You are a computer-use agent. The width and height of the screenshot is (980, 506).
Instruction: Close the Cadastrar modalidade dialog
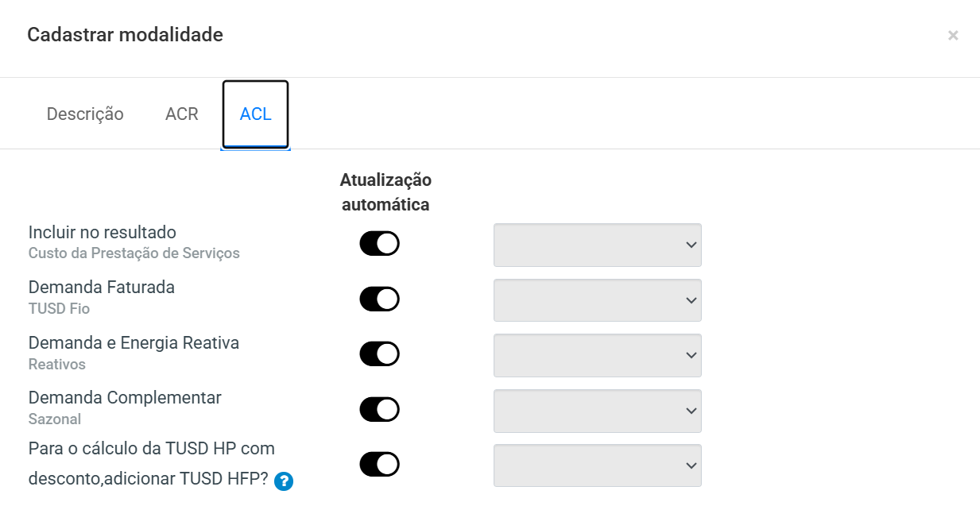pos(953,35)
